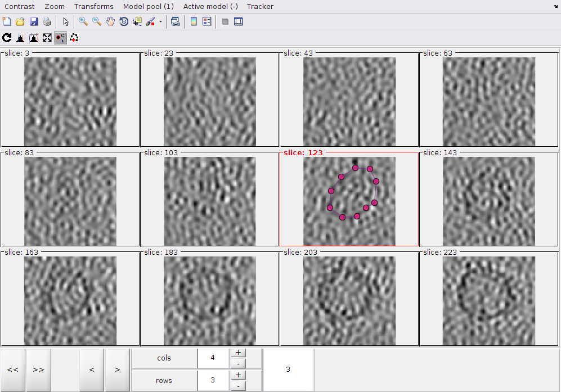Step forward one slice with > button
The height and width of the screenshot is (392, 561).
coord(118,370)
